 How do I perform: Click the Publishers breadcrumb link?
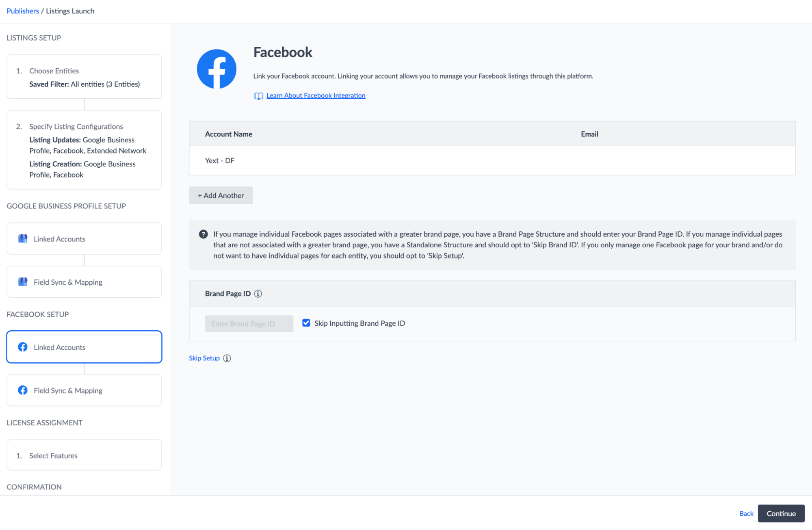pyautogui.click(x=23, y=11)
